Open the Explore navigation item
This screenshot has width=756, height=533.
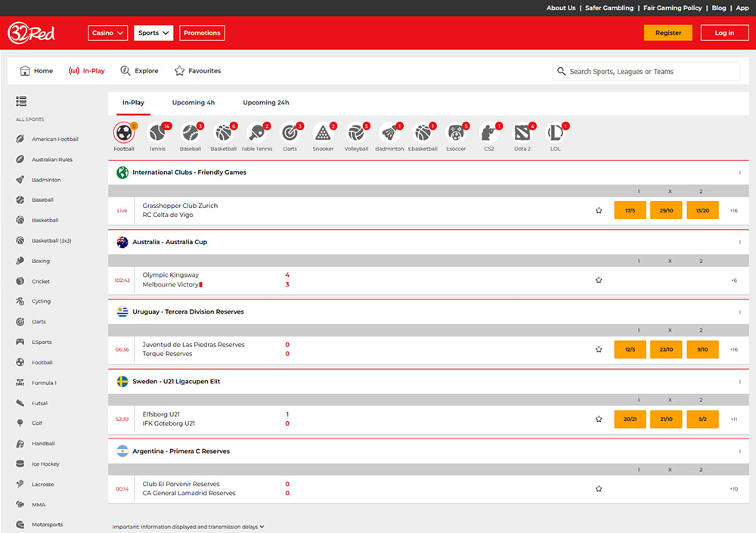139,71
